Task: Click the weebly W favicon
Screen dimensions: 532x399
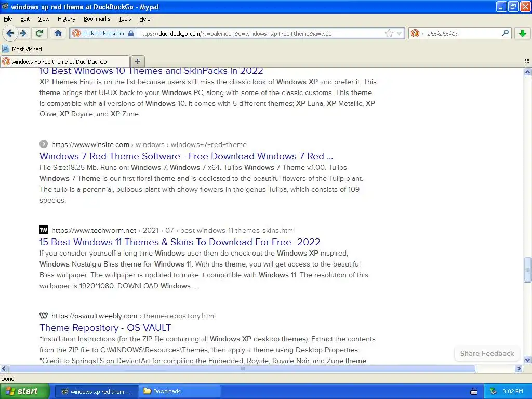Action: [x=44, y=315]
